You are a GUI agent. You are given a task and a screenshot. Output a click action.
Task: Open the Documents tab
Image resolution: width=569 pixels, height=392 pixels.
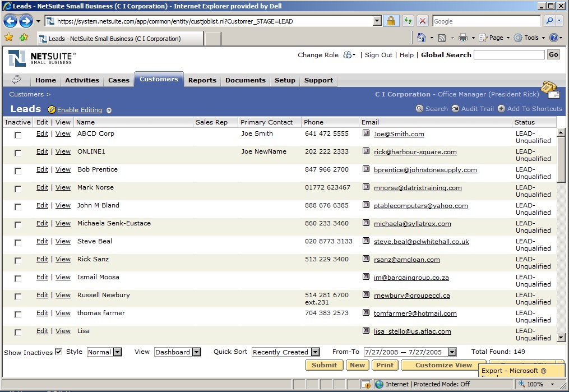(x=246, y=80)
